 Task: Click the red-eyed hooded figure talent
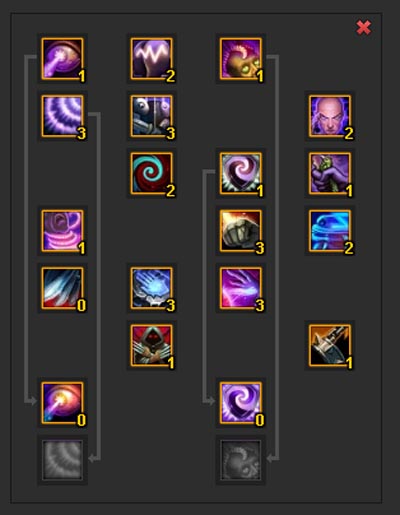click(x=152, y=345)
